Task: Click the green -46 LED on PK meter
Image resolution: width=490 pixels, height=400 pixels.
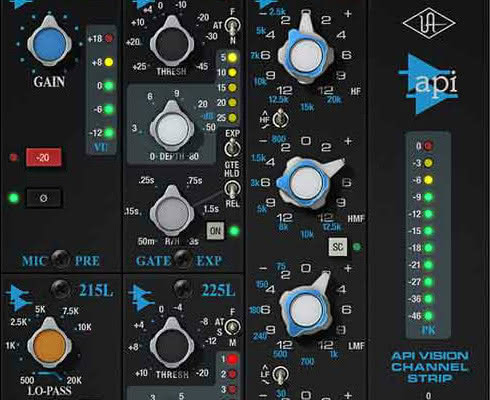Action: [x=428, y=315]
